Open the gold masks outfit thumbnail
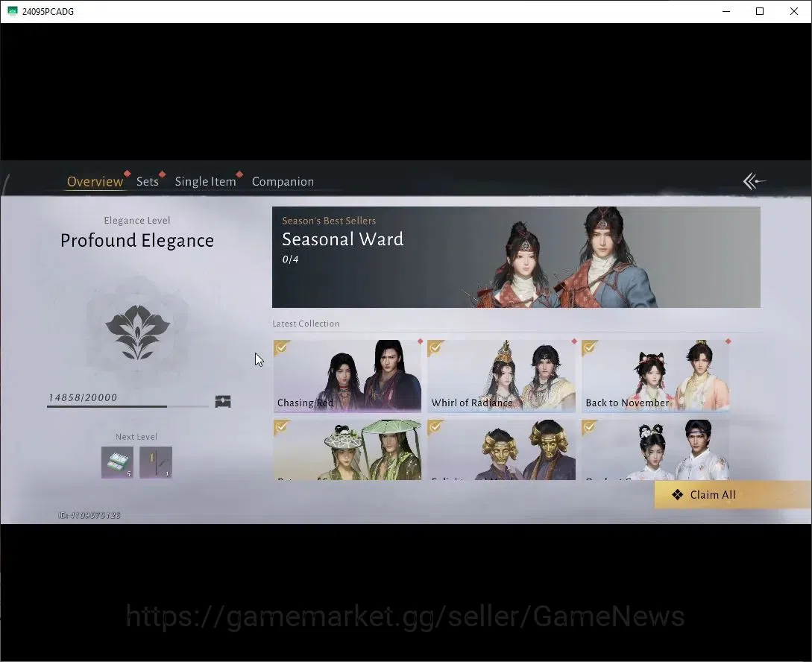Image resolution: width=812 pixels, height=662 pixels. click(x=501, y=450)
